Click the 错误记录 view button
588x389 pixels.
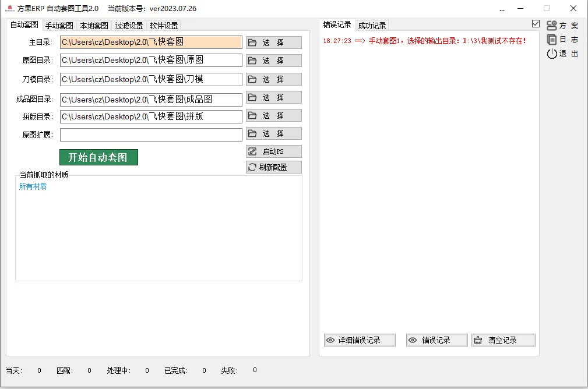point(436,340)
